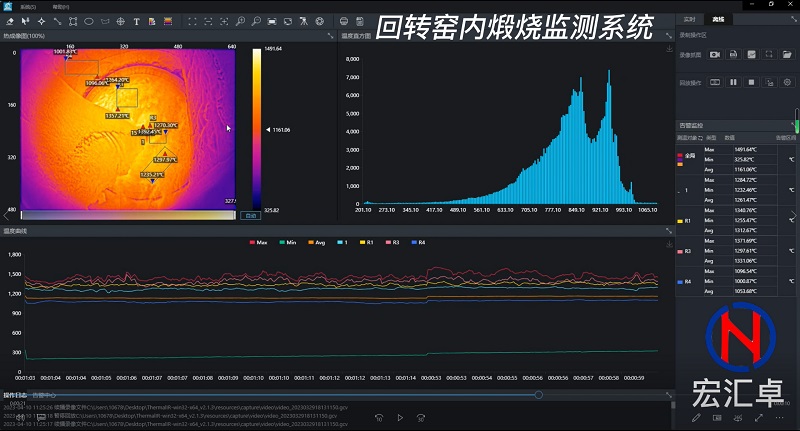The height and width of the screenshot is (431, 800).
Task: Download the temperature curve data
Action: [x=669, y=244]
